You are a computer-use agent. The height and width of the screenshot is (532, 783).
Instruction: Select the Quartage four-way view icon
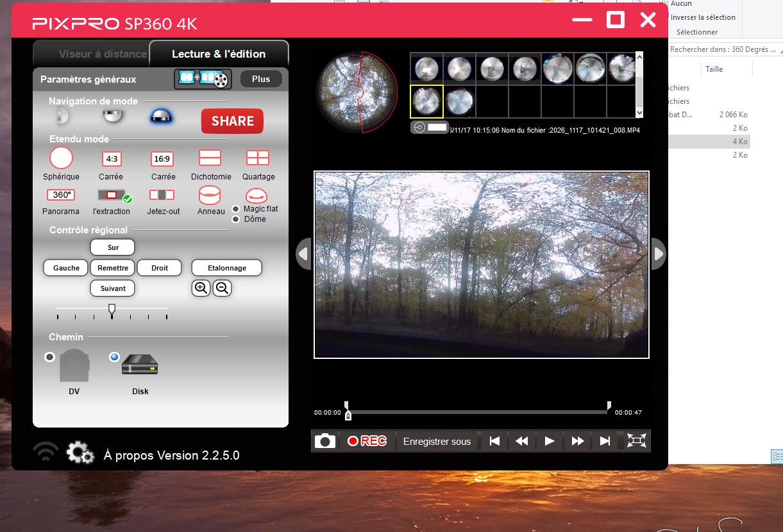click(258, 158)
